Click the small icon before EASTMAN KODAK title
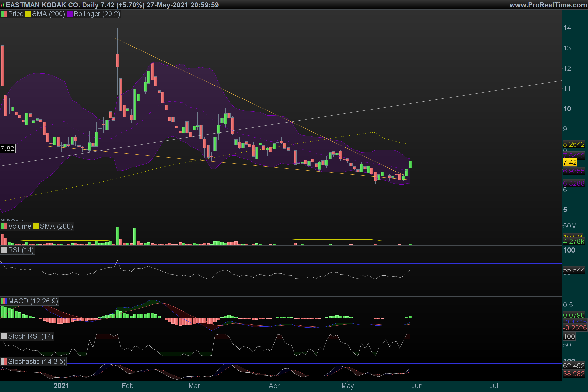 pyautogui.click(x=2, y=5)
